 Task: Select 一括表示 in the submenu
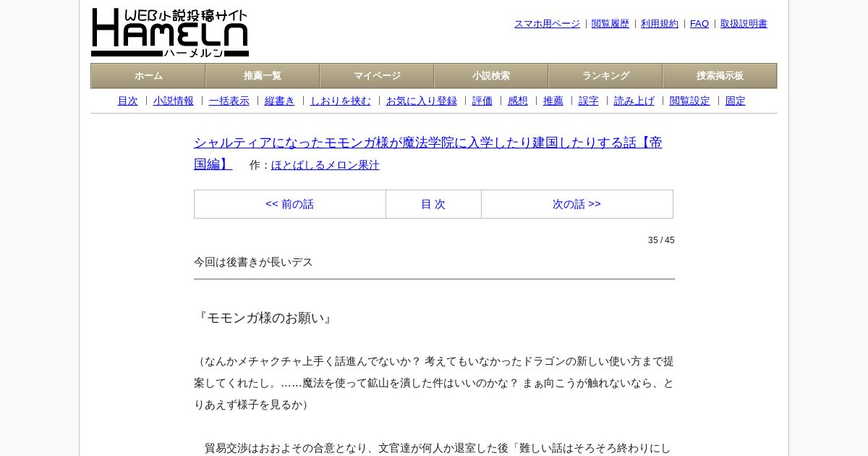point(229,101)
